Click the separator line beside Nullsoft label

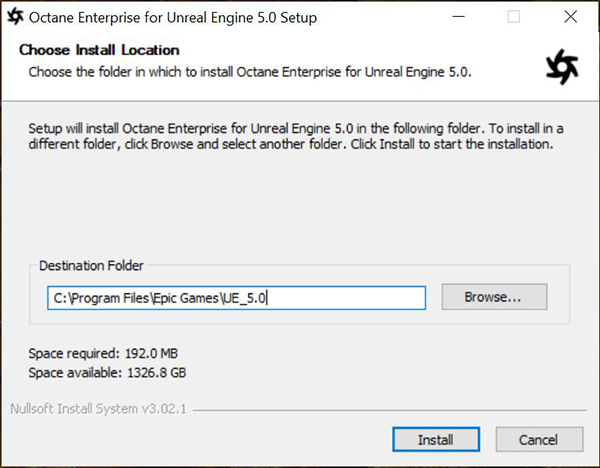(x=390, y=410)
